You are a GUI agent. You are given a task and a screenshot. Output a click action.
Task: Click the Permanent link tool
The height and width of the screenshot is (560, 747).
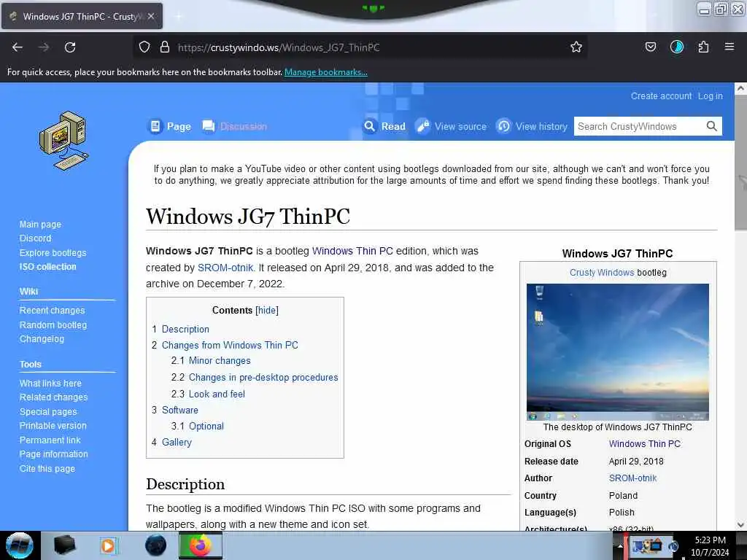[x=50, y=440]
